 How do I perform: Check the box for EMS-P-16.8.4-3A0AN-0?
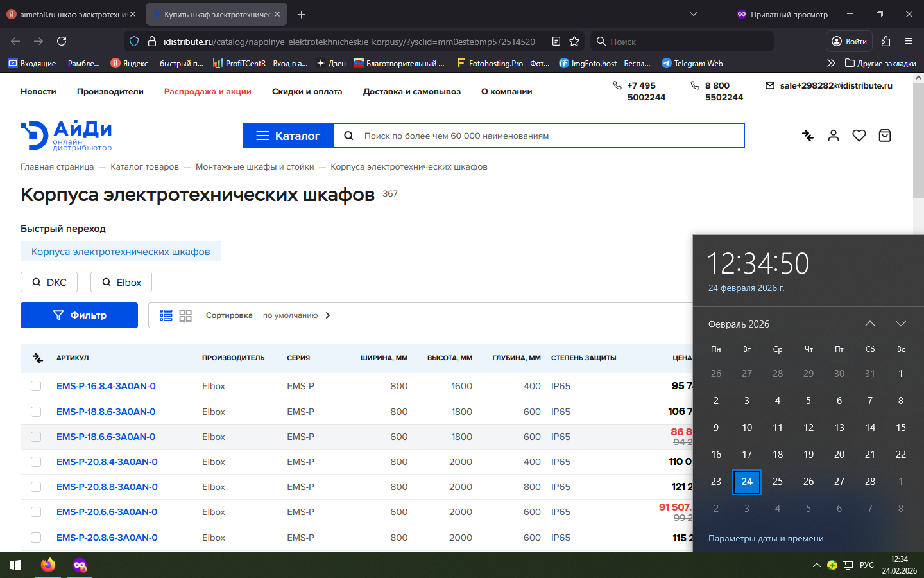(x=36, y=386)
